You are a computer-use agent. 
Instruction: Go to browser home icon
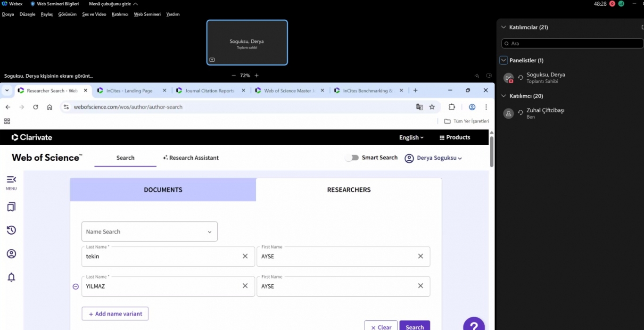pos(50,107)
